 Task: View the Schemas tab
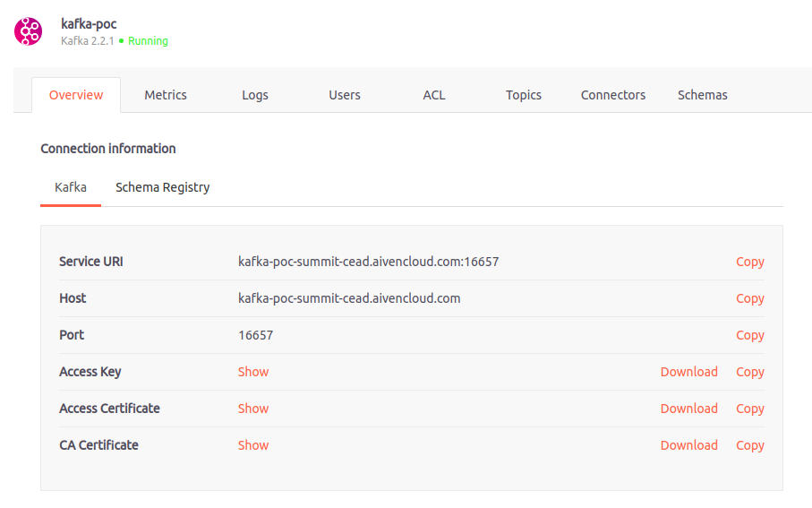pyautogui.click(x=703, y=95)
